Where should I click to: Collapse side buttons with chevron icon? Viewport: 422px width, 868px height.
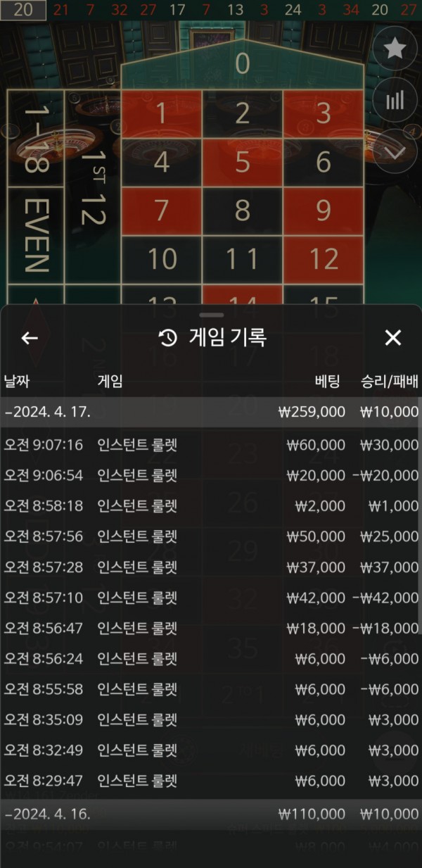[x=395, y=151]
